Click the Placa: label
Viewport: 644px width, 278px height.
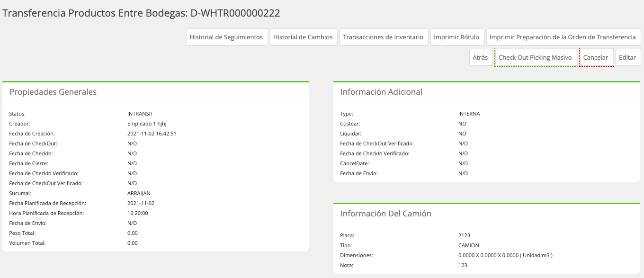[347, 235]
